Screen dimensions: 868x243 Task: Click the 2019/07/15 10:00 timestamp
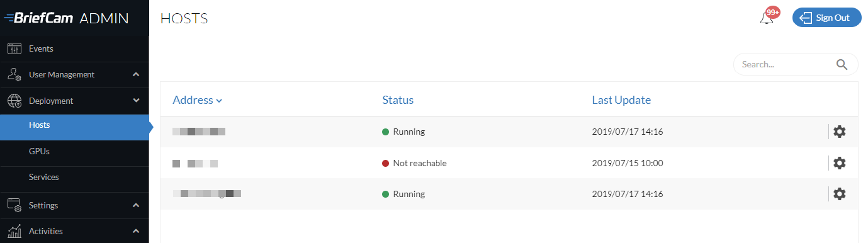pyautogui.click(x=628, y=163)
